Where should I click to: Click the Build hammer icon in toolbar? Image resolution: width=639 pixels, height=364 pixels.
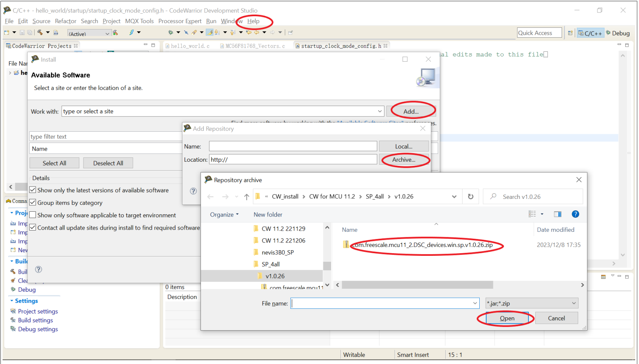click(x=40, y=33)
